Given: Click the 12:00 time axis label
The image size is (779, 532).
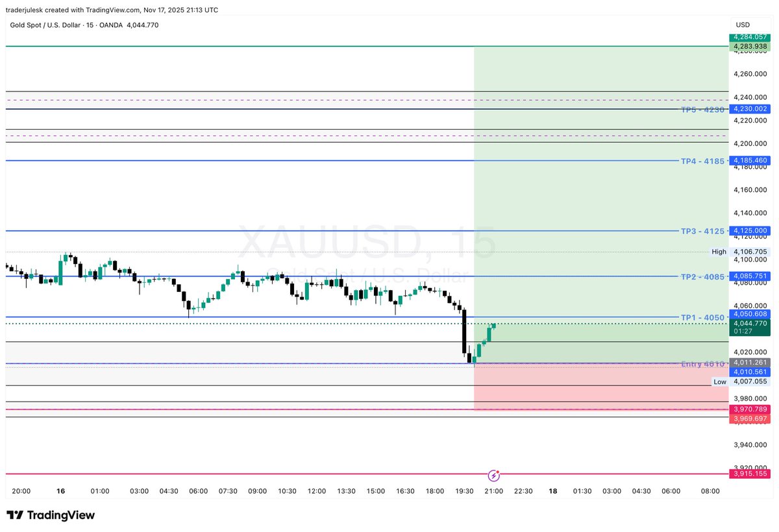Looking at the screenshot, I should click(x=316, y=491).
